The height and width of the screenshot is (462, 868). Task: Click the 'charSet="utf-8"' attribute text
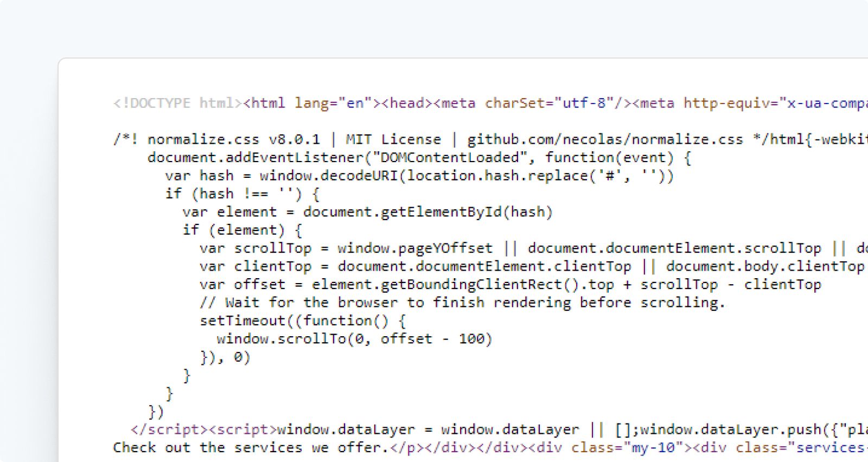pos(549,103)
